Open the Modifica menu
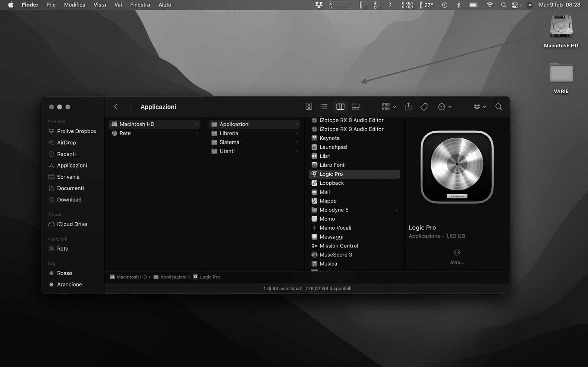The width and height of the screenshot is (588, 367). 75,5
